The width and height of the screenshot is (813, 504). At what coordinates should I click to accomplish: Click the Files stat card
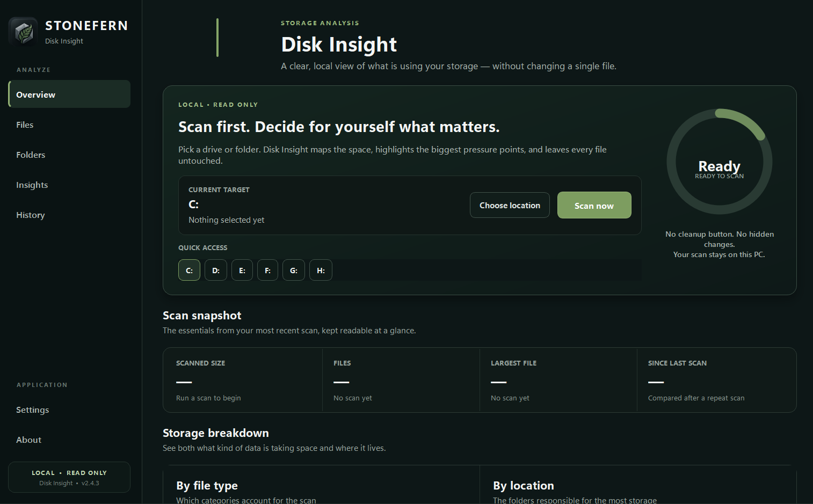point(401,380)
